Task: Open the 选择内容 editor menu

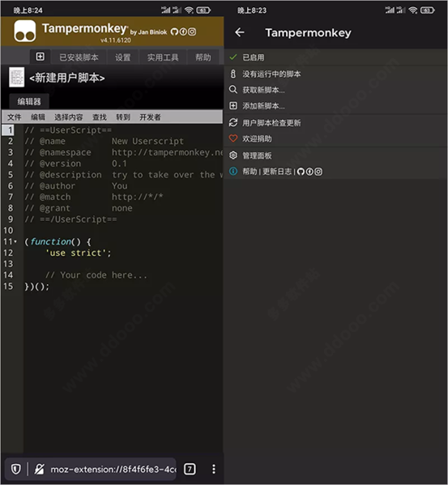Action: click(69, 117)
